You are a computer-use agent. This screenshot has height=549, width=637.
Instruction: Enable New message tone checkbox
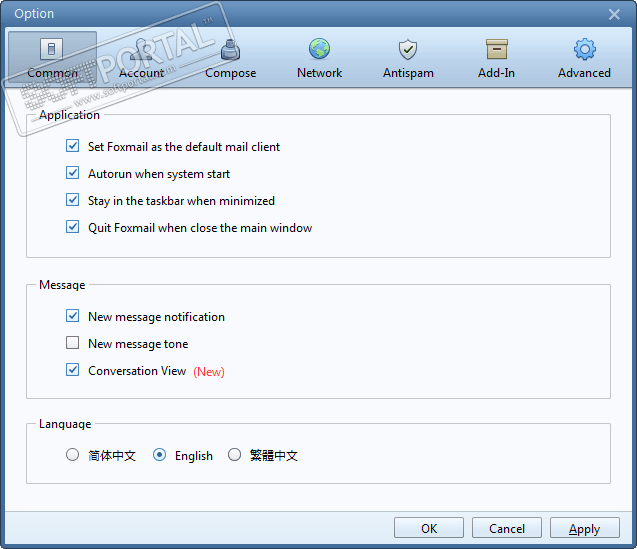click(x=73, y=343)
